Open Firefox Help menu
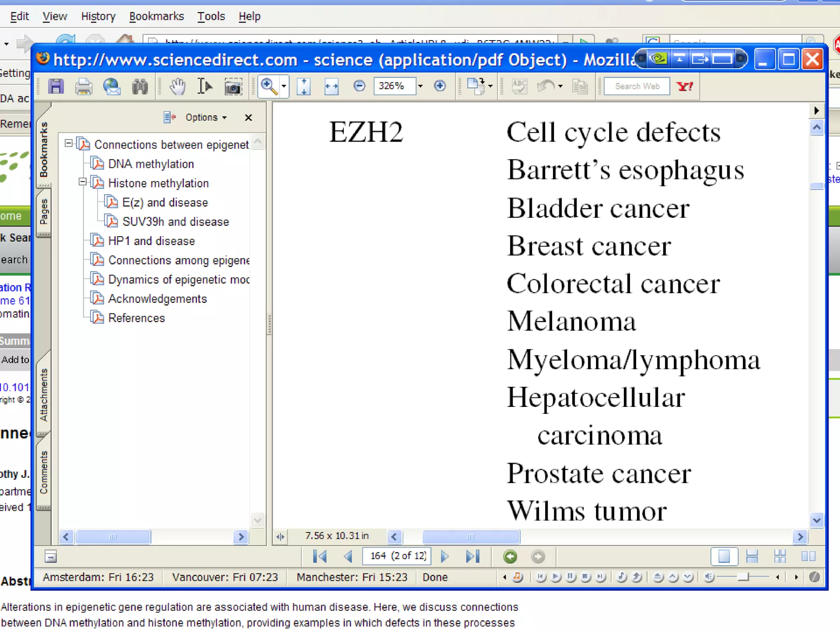 tap(249, 16)
